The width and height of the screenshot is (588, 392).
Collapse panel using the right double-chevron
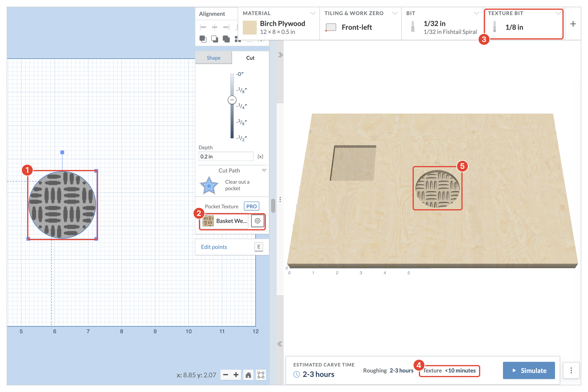tap(280, 55)
